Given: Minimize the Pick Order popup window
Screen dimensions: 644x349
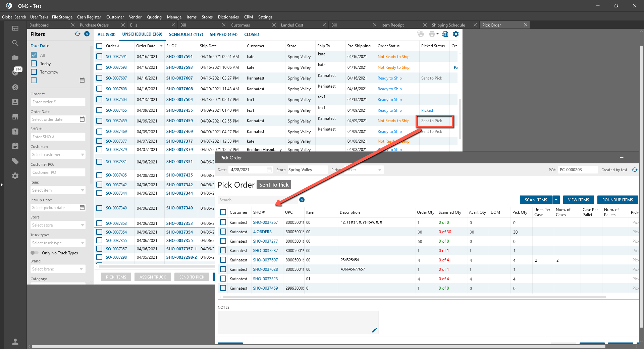Looking at the screenshot, I should (x=622, y=157).
